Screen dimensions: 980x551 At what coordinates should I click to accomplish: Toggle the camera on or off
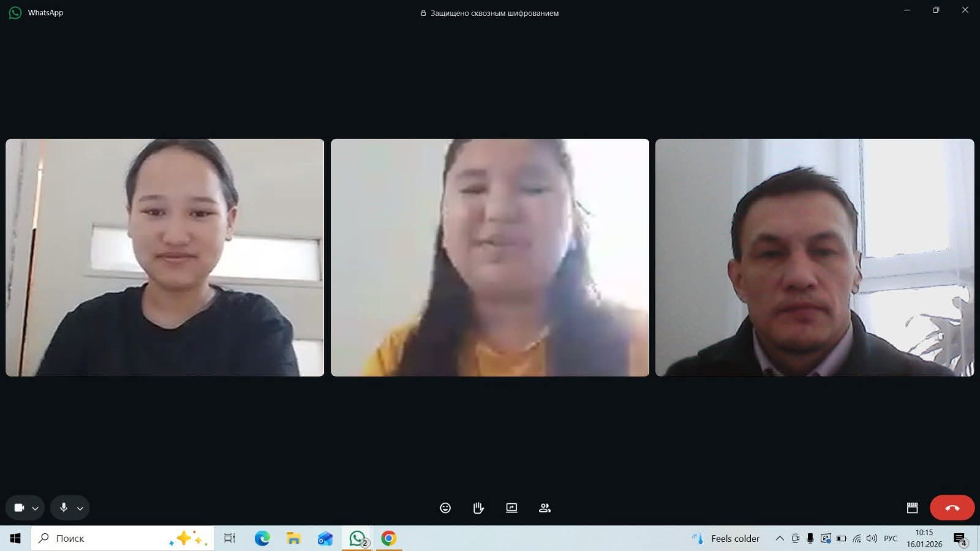tap(19, 508)
